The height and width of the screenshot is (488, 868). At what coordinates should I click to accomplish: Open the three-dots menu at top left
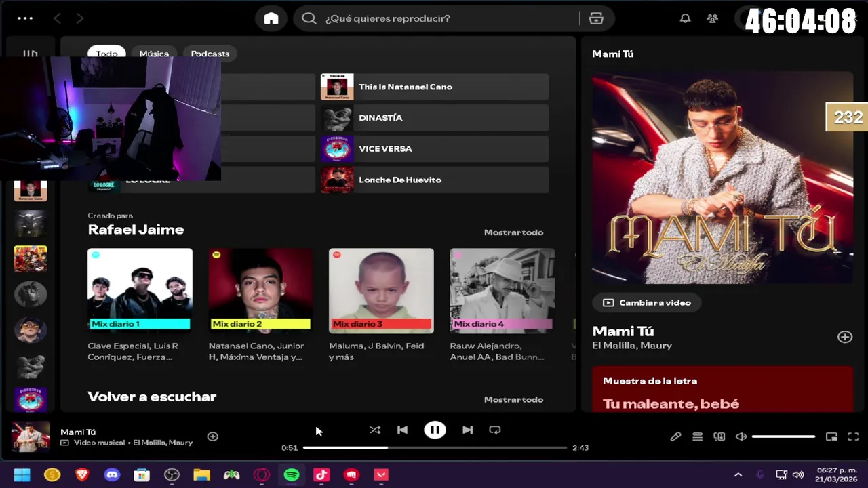click(x=25, y=18)
